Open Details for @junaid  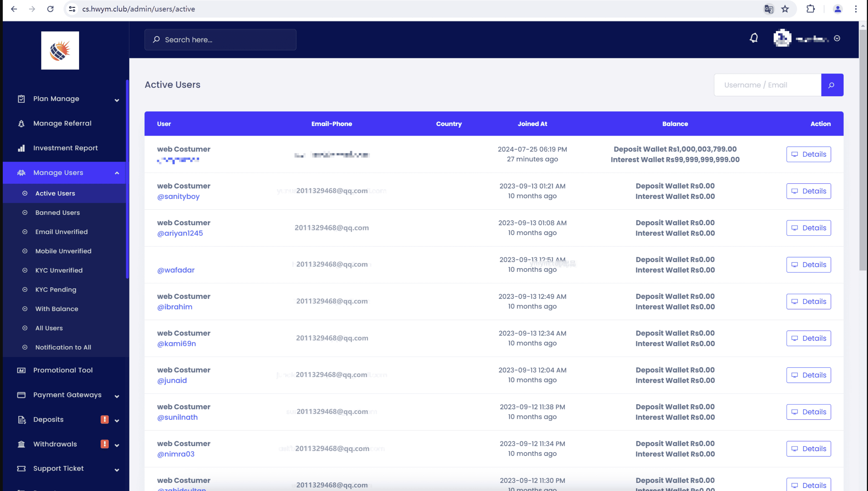click(x=808, y=375)
